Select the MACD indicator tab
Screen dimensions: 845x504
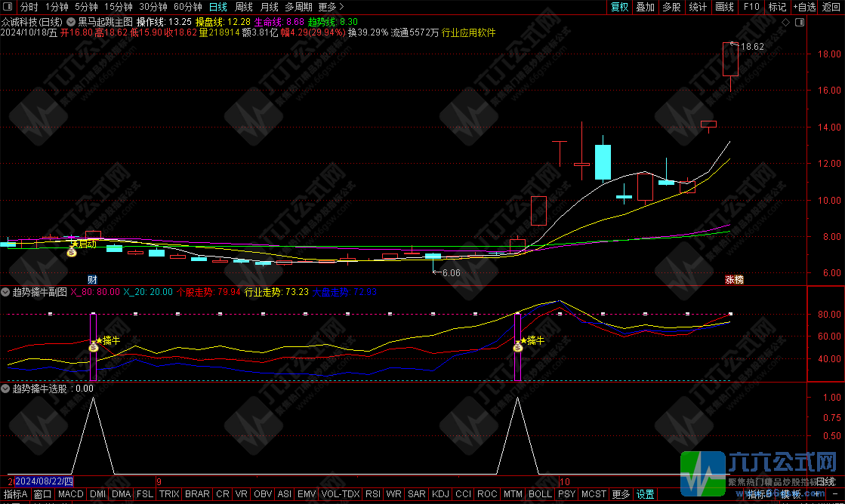click(x=71, y=495)
